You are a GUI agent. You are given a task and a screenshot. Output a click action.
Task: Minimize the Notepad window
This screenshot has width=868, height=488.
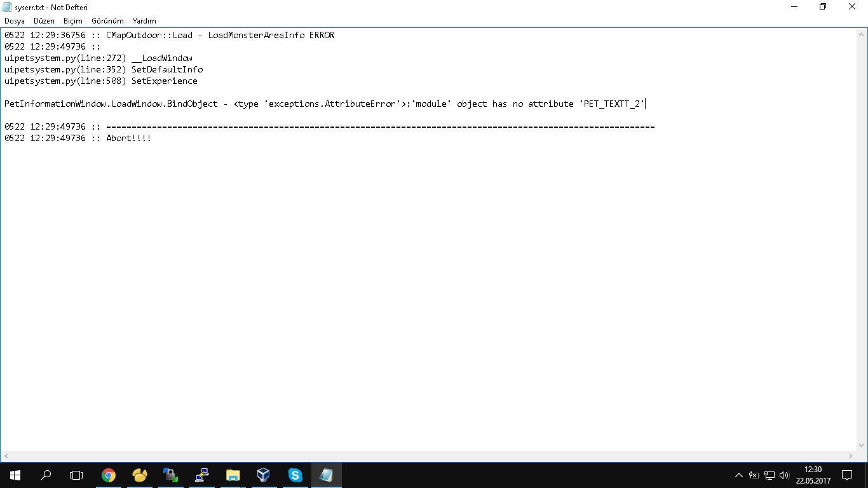(794, 7)
